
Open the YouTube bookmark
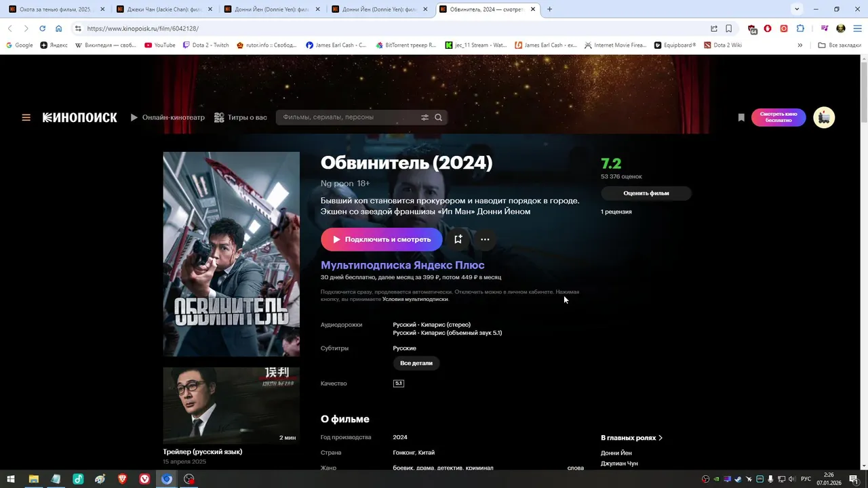click(x=159, y=45)
